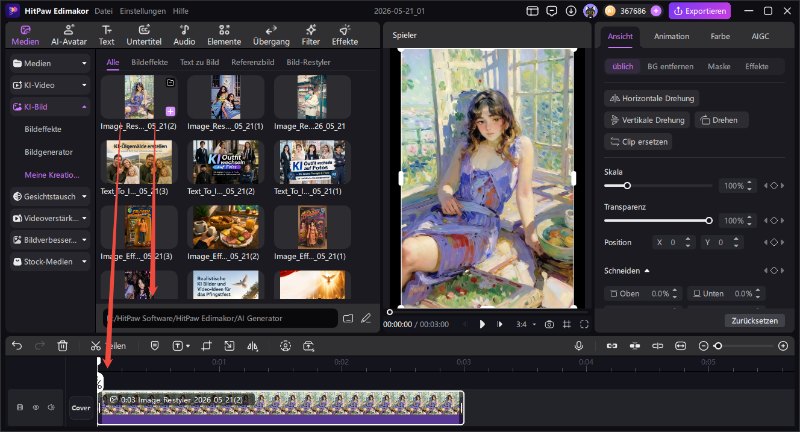
Task: Click the pencil edit icon next to path
Action: pos(366,318)
